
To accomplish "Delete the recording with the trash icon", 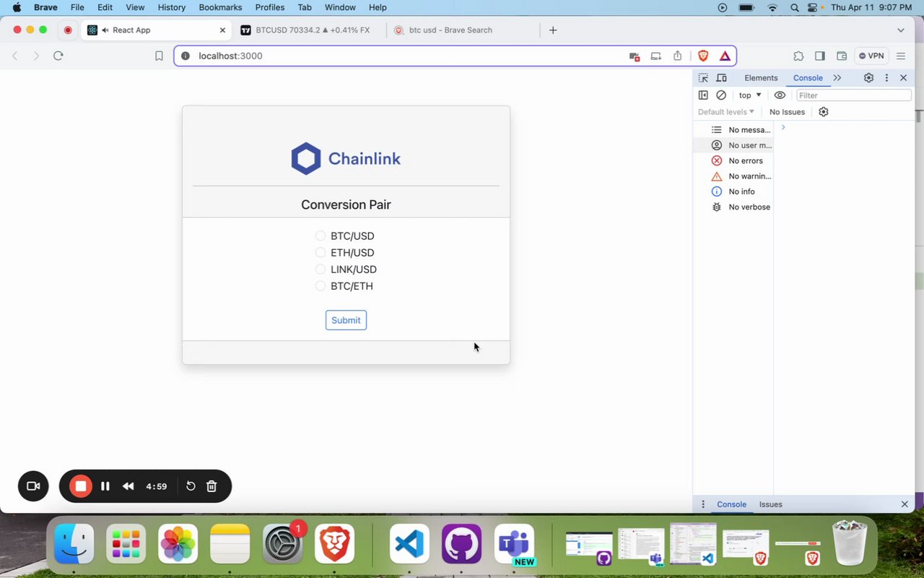I will point(212,486).
